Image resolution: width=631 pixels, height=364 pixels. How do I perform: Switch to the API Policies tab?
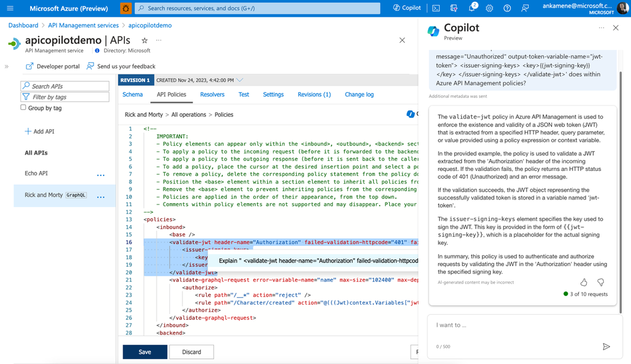click(171, 95)
